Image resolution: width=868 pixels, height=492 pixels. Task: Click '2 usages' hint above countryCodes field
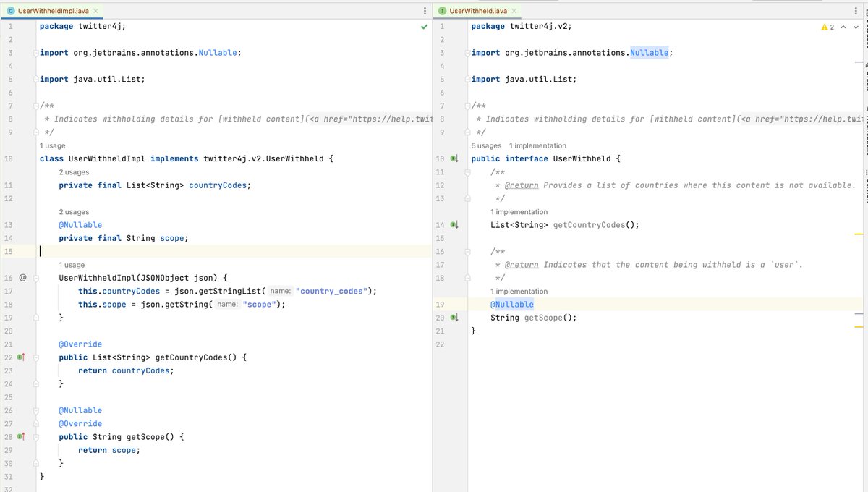point(74,172)
